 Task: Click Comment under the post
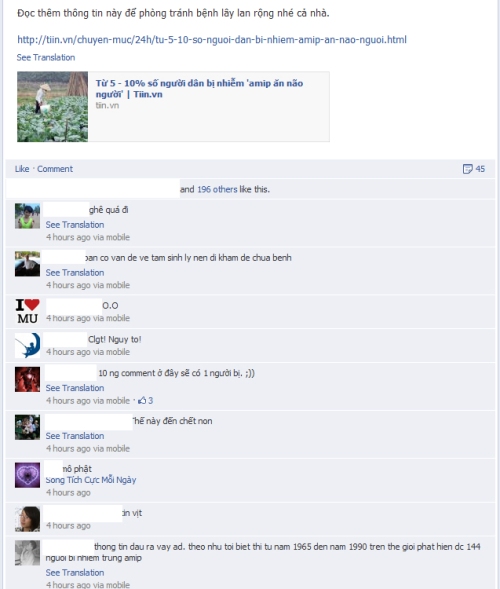click(55, 169)
